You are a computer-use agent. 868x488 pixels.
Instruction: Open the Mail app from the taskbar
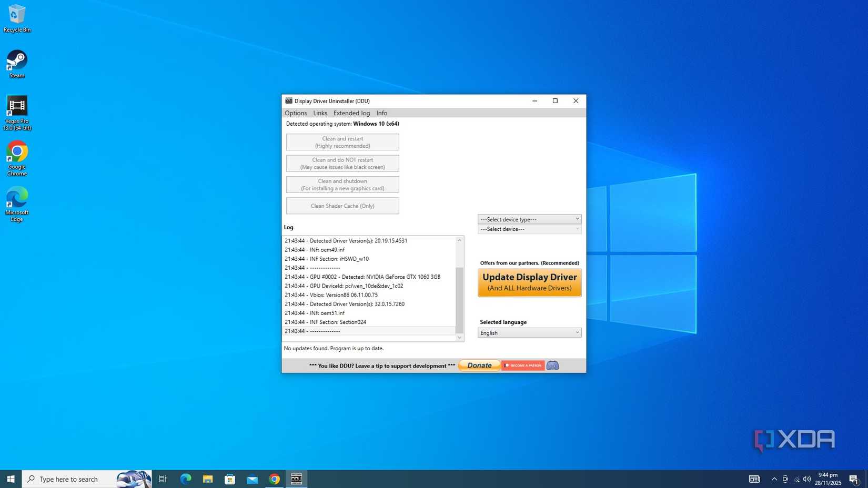click(x=252, y=479)
